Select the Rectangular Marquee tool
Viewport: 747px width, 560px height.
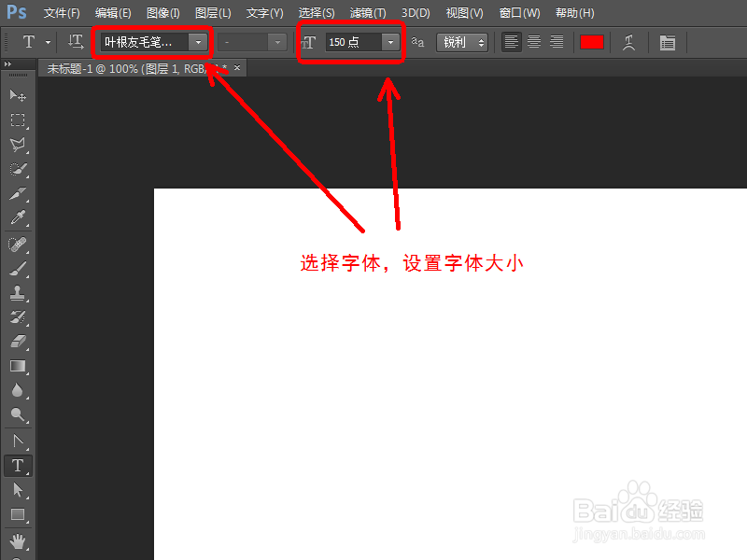[18, 119]
